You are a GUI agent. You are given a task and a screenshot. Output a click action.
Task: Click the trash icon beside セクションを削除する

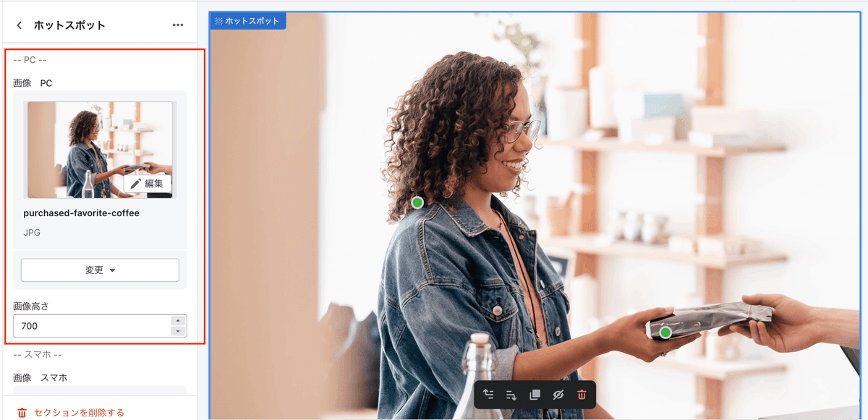click(22, 413)
